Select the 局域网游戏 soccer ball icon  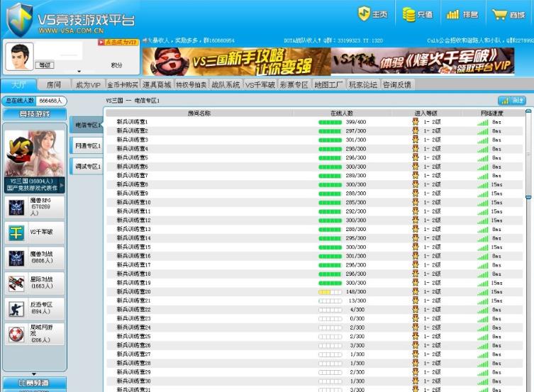click(16, 335)
